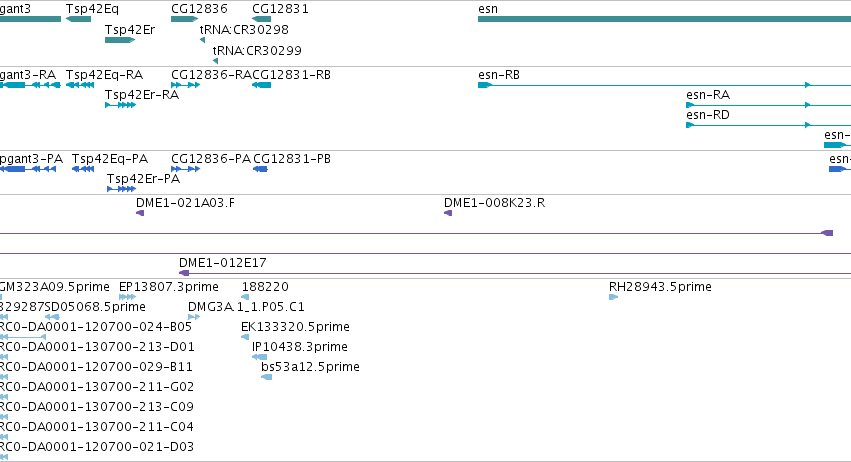Viewport: 851px width, 462px height.
Task: Click the arrow glyph under RH28943.5prime
Action: (613, 297)
